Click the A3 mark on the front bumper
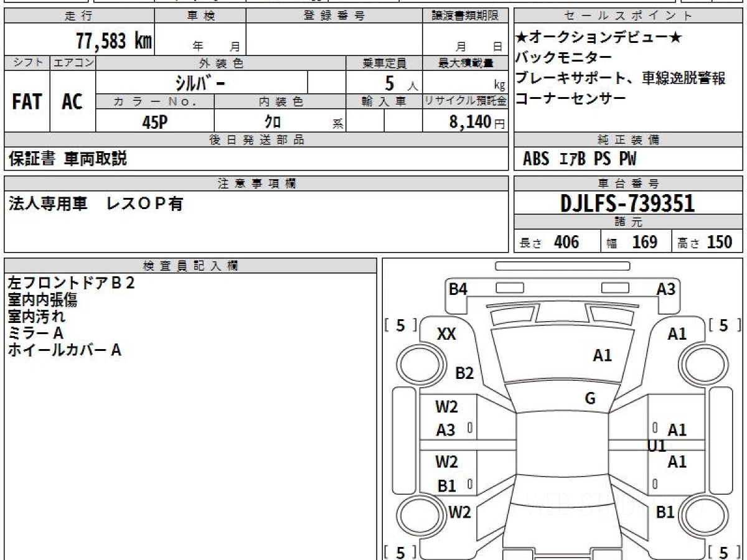The width and height of the screenshot is (747, 560). pos(666,289)
